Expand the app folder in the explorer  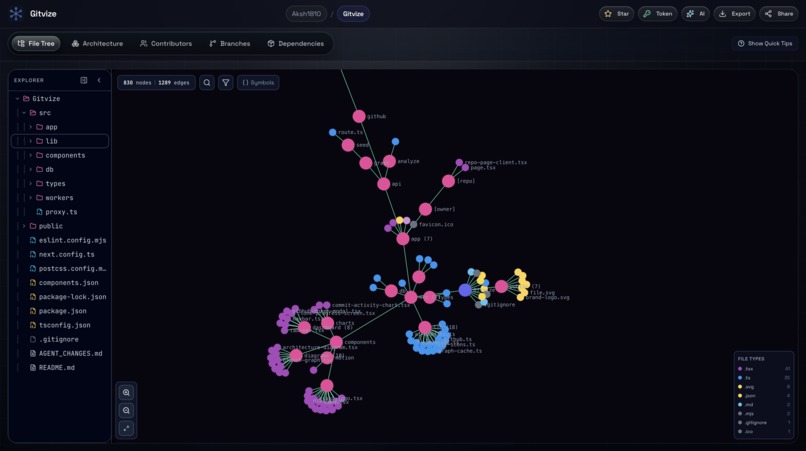pyautogui.click(x=30, y=127)
